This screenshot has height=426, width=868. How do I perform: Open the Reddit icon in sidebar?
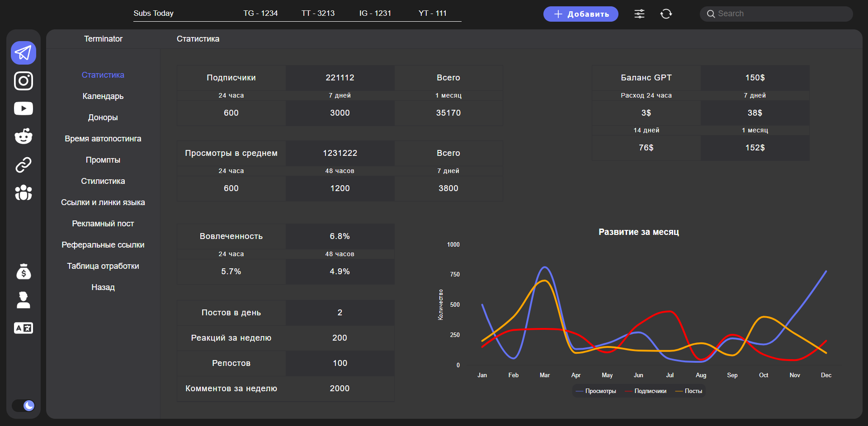point(24,136)
